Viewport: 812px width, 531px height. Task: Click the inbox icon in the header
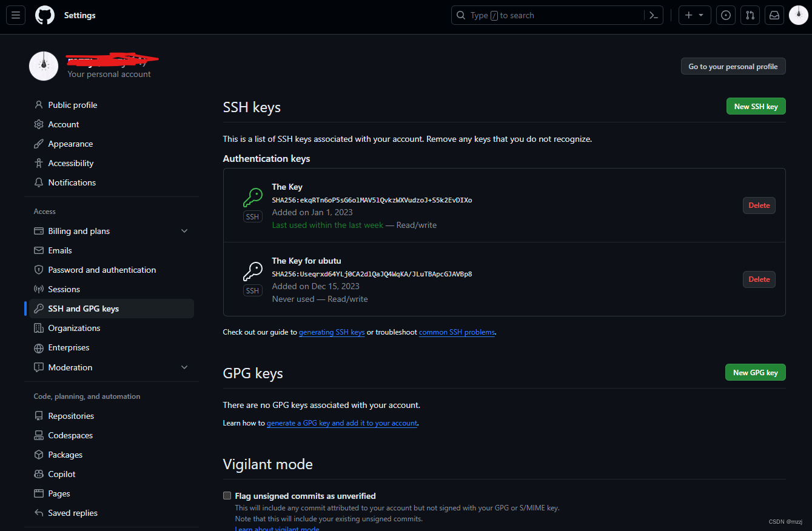coord(774,15)
